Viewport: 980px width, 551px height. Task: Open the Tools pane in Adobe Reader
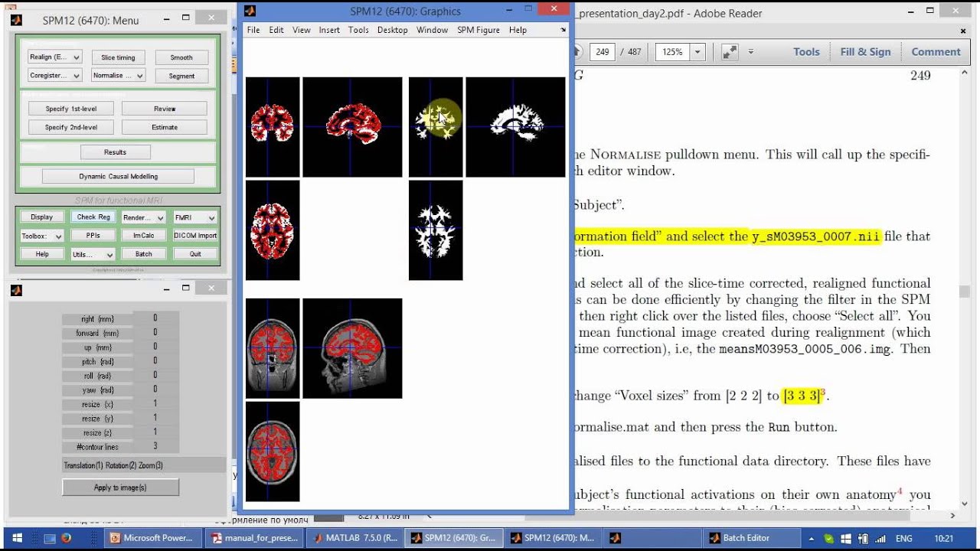806,52
